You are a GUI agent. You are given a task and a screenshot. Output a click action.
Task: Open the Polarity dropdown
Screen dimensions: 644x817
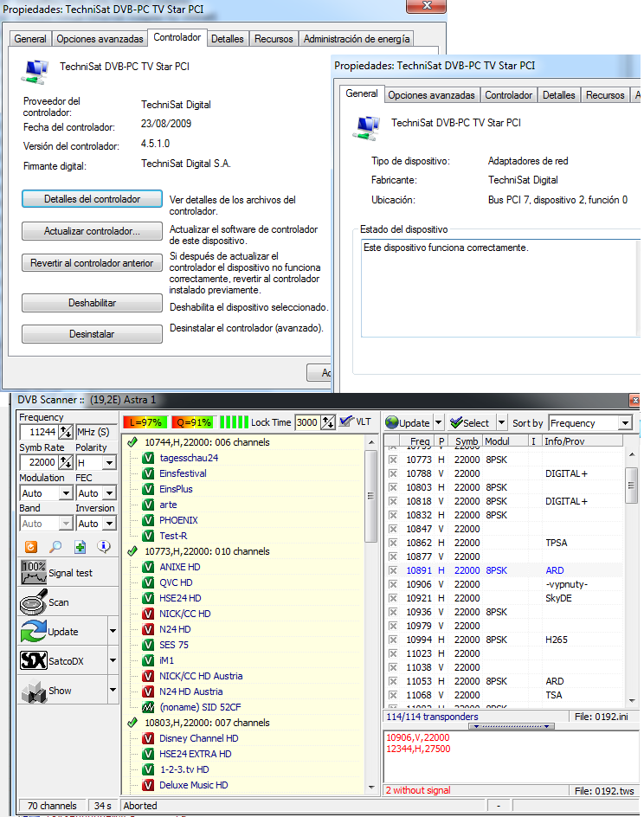pos(109,462)
